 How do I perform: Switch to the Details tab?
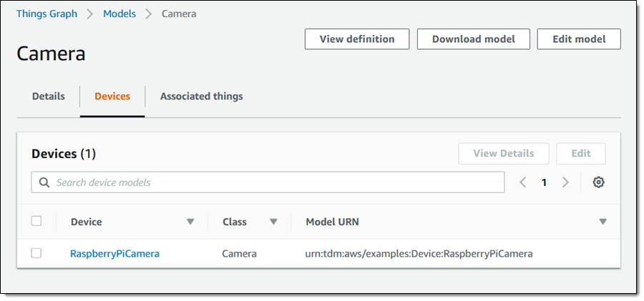(x=48, y=97)
